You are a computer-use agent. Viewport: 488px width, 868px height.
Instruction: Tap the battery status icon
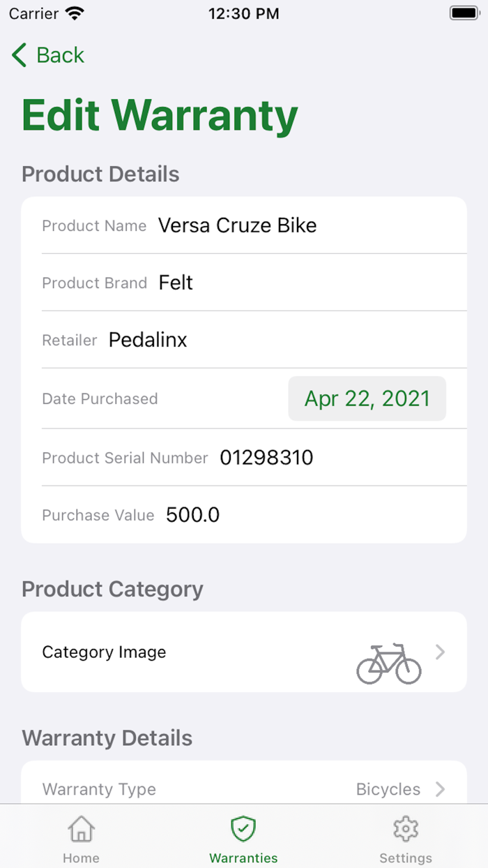464,13
